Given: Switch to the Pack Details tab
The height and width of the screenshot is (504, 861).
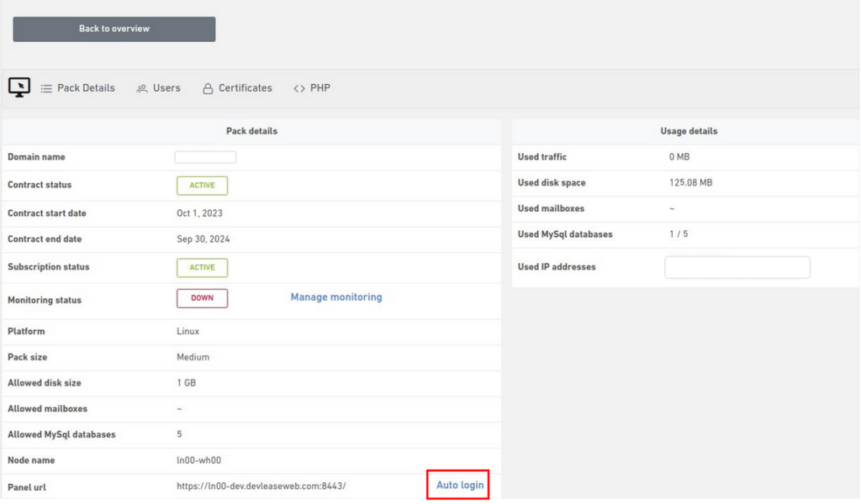Looking at the screenshot, I should tap(78, 88).
